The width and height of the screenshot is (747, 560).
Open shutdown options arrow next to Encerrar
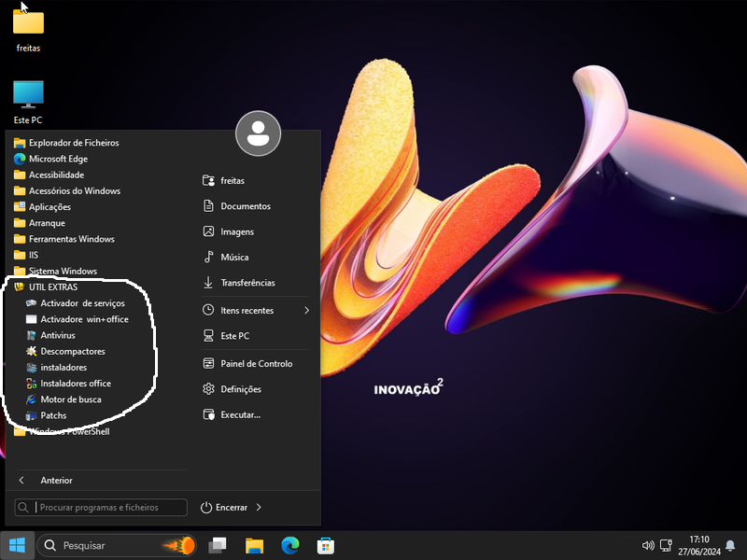pyautogui.click(x=259, y=507)
